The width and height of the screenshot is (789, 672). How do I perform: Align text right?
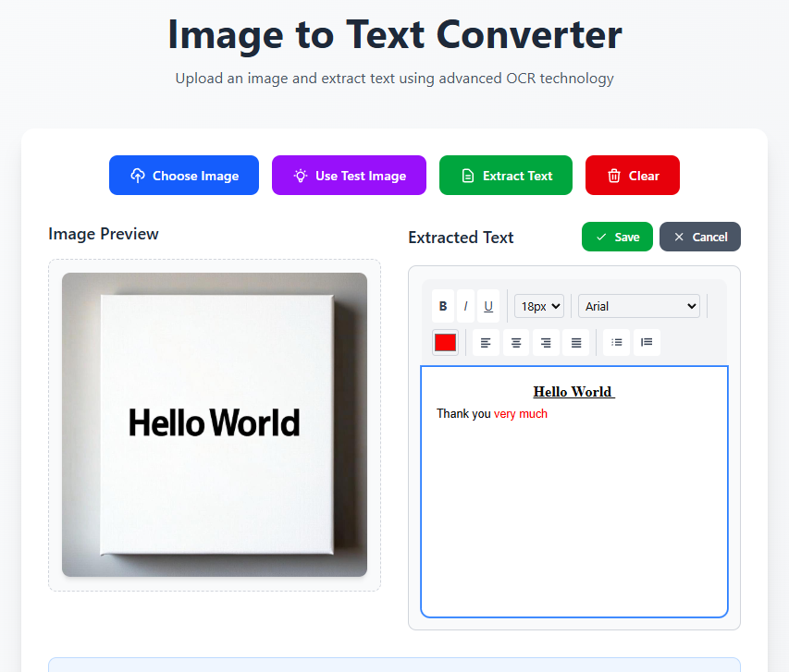546,343
